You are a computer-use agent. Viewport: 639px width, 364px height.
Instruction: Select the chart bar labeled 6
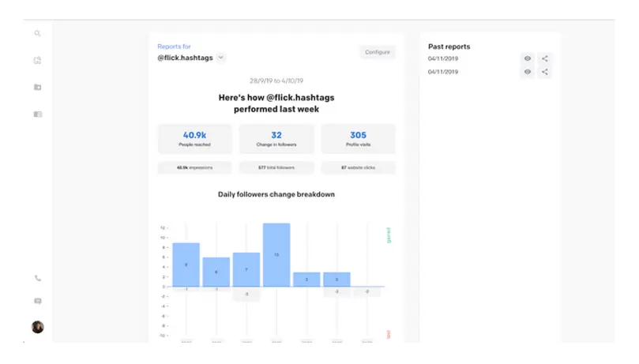pyautogui.click(x=216, y=272)
